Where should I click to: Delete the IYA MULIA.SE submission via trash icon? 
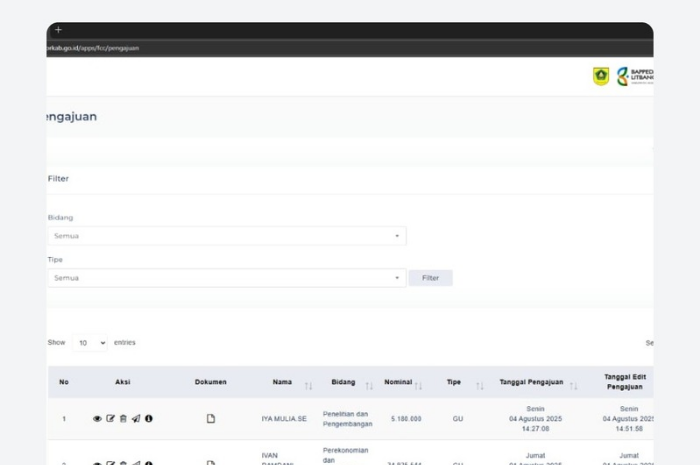[x=123, y=419]
